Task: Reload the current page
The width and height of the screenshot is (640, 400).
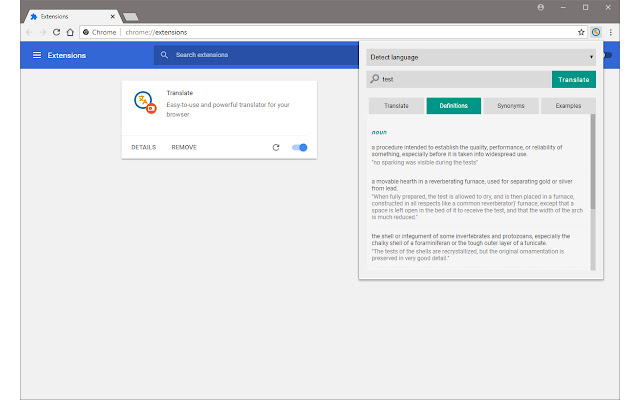Action: click(x=56, y=32)
